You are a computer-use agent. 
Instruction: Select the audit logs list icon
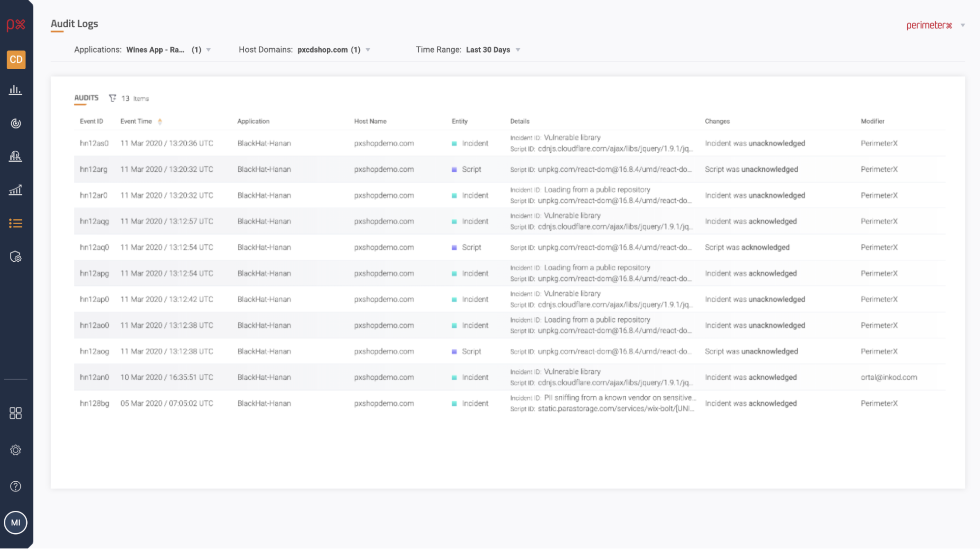pos(16,223)
